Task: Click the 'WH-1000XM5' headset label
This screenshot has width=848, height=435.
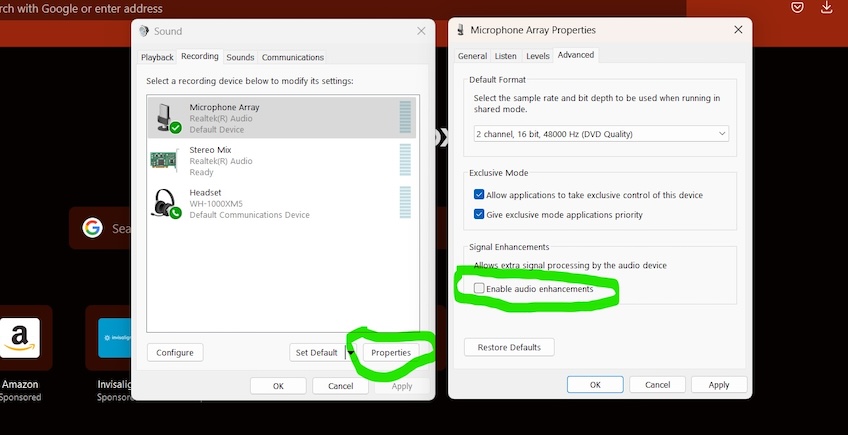Action: click(216, 204)
